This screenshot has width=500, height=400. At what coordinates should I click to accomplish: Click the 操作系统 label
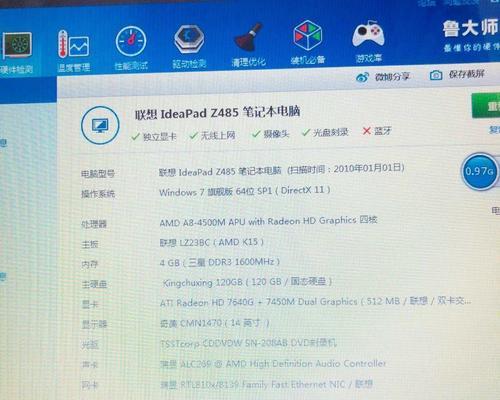click(x=98, y=194)
